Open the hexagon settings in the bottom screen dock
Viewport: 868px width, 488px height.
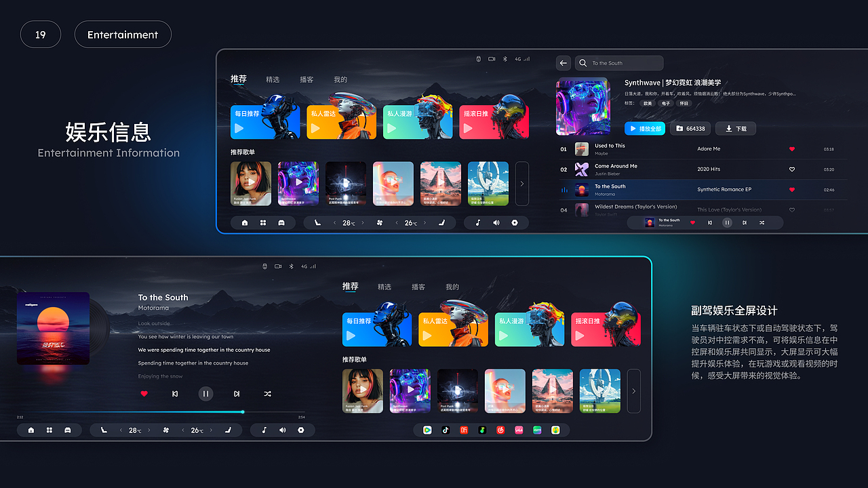pyautogui.click(x=301, y=430)
